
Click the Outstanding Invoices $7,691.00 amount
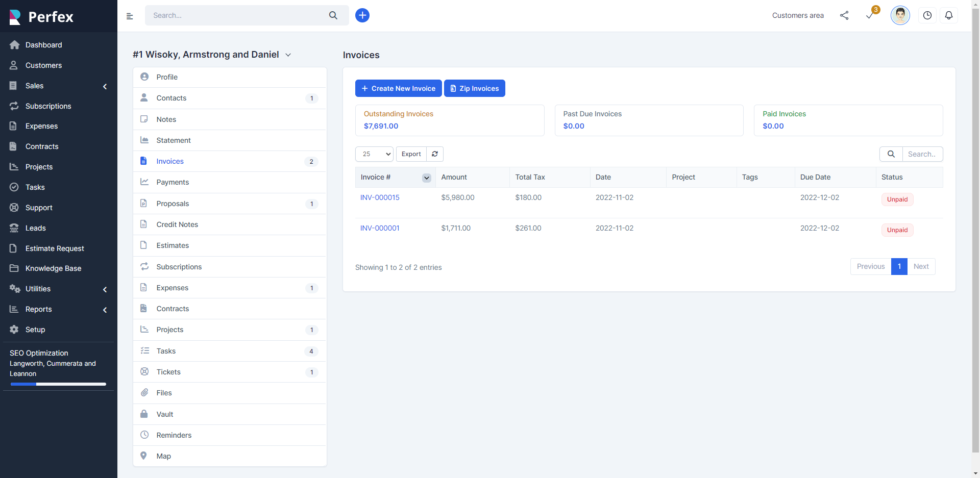point(381,126)
